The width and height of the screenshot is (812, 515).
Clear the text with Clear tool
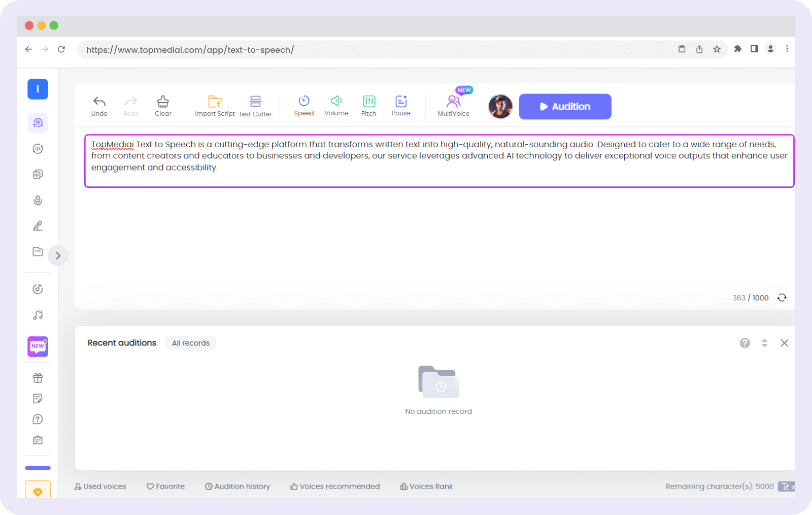coord(163,106)
